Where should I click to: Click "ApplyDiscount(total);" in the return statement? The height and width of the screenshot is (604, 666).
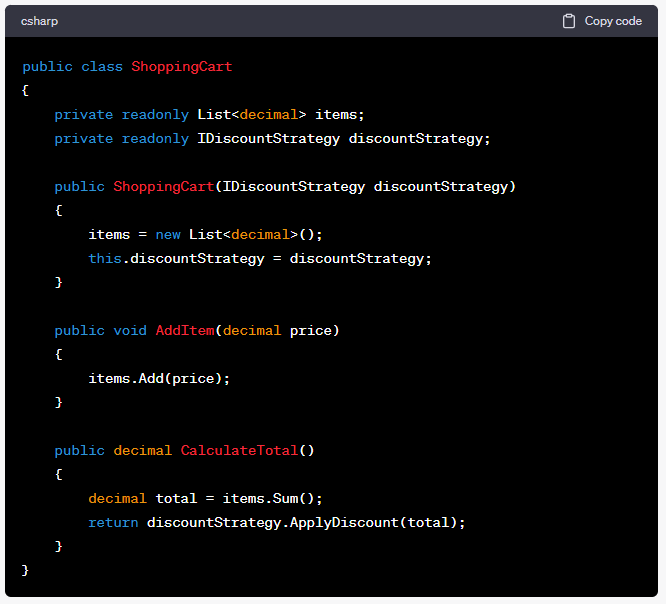378,523
